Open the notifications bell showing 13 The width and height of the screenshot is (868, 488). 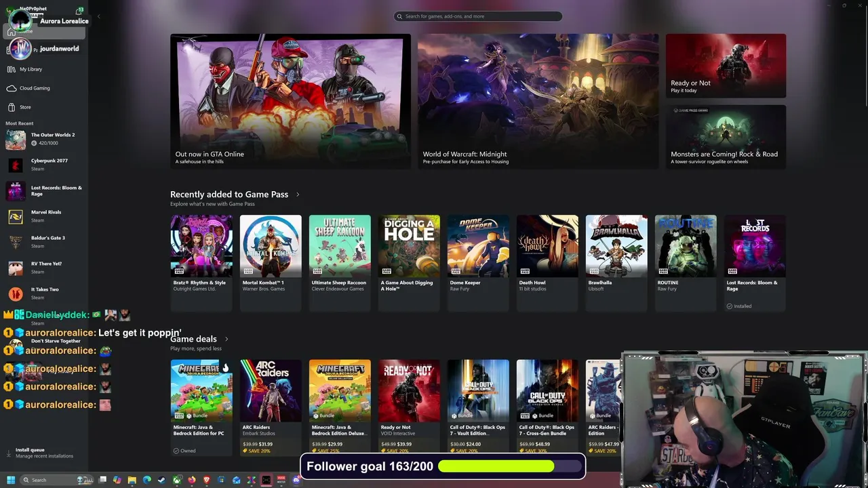point(80,11)
